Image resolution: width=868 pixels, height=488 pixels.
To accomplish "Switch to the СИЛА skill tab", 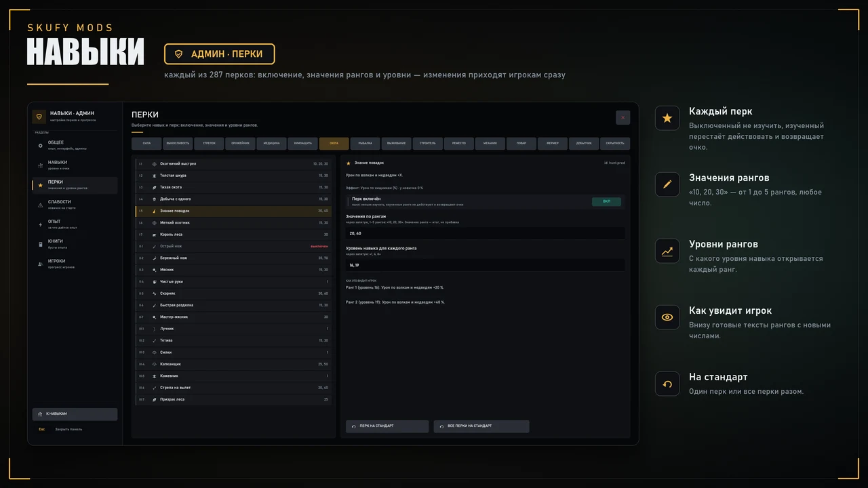I will (x=146, y=144).
